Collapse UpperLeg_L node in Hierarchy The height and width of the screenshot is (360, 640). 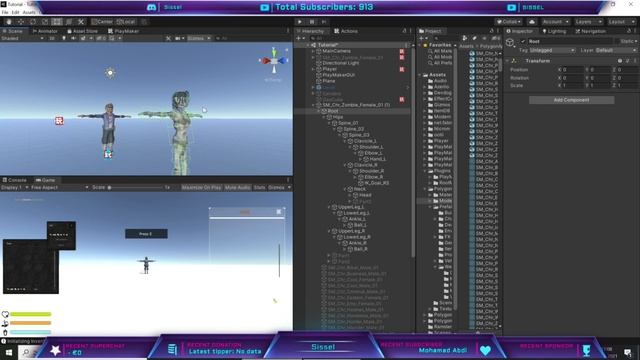click(329, 207)
